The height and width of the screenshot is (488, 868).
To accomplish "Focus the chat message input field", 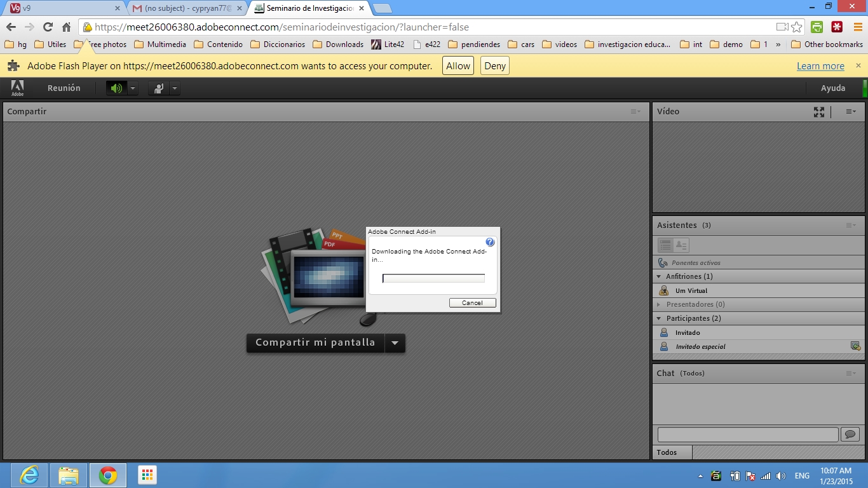I will tap(748, 435).
